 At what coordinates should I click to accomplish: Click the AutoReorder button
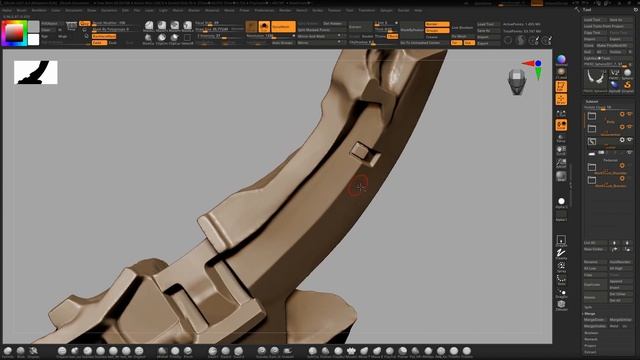point(621,262)
